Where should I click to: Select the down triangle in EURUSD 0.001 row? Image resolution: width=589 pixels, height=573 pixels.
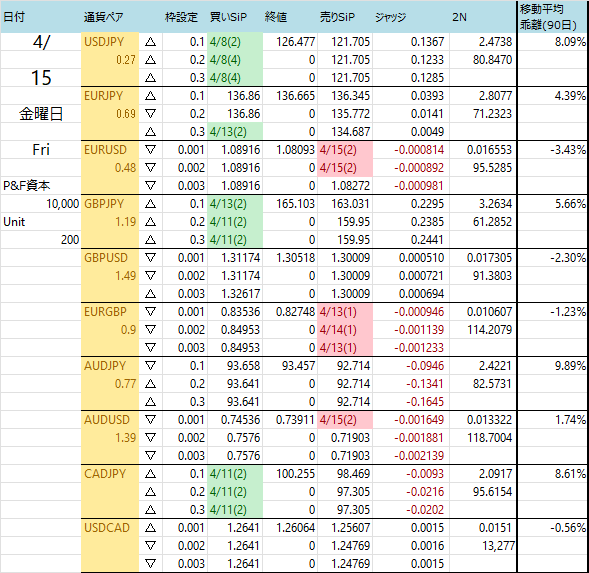[x=150, y=150]
